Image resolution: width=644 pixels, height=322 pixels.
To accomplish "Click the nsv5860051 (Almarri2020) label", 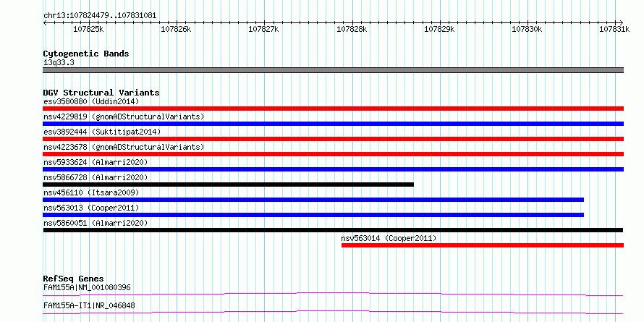I will 96,223.
